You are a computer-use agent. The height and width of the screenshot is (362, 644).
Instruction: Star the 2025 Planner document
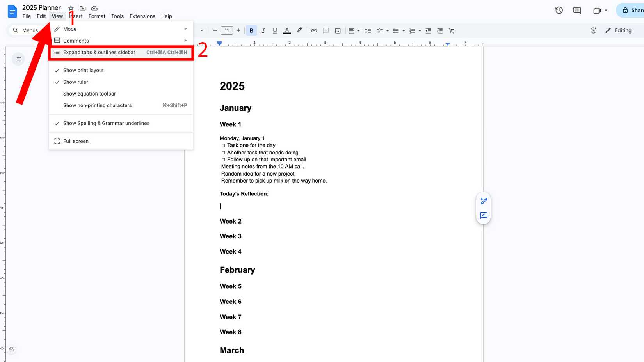[x=71, y=8]
